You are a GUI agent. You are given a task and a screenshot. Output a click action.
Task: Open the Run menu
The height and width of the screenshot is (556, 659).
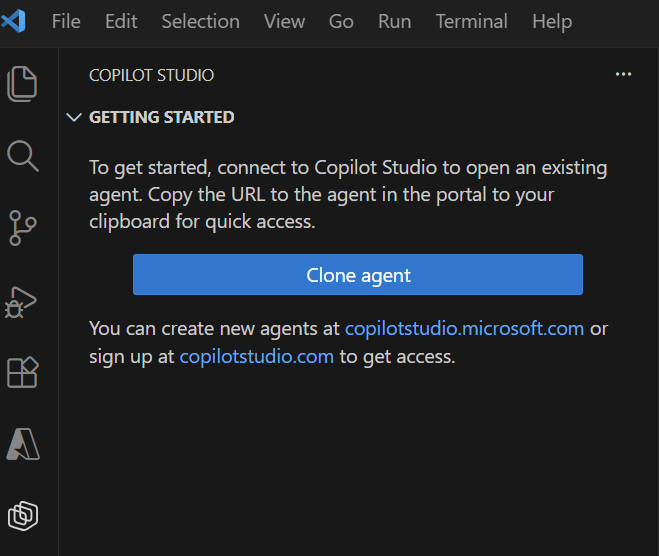(x=394, y=21)
